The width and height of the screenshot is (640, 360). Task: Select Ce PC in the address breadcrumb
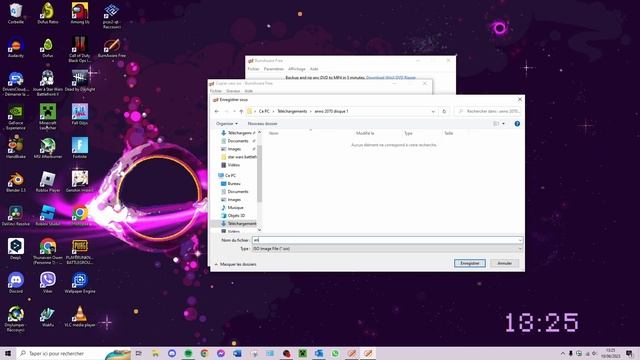[264, 111]
